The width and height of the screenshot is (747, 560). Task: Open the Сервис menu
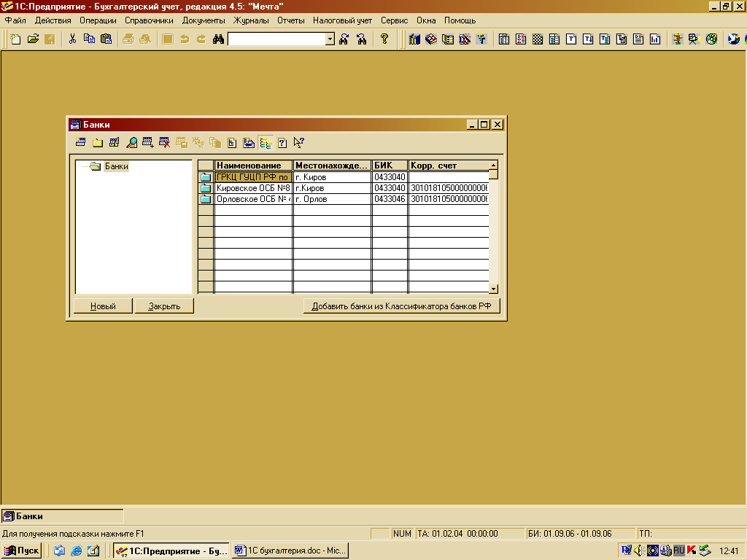pyautogui.click(x=394, y=20)
